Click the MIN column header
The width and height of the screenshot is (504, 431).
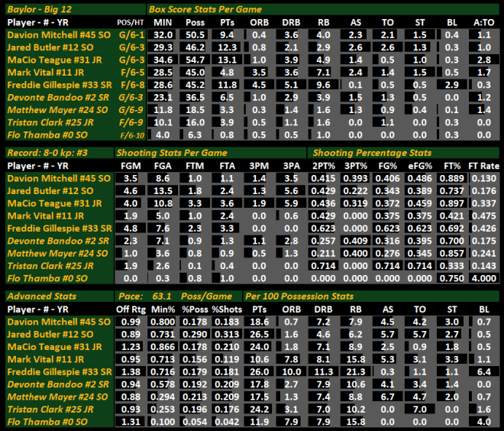coord(163,22)
